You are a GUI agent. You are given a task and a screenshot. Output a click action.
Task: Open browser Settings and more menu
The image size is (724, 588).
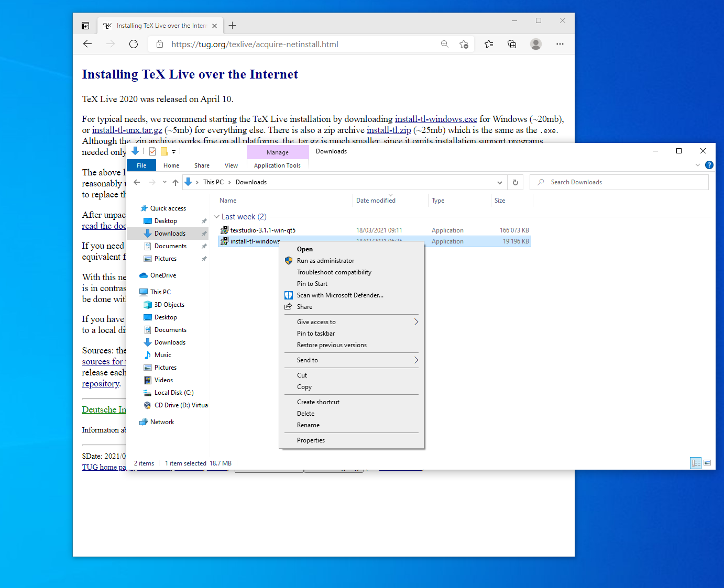click(x=560, y=44)
